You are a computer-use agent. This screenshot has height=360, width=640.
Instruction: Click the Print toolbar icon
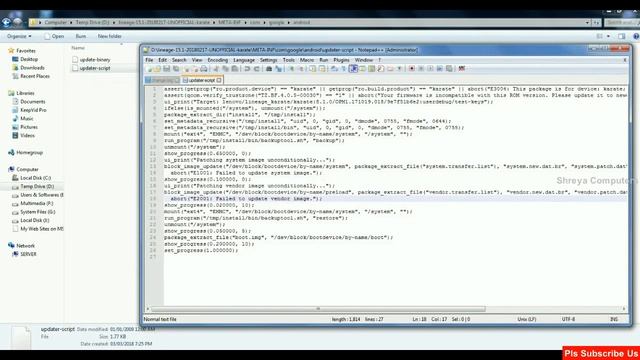[204, 69]
